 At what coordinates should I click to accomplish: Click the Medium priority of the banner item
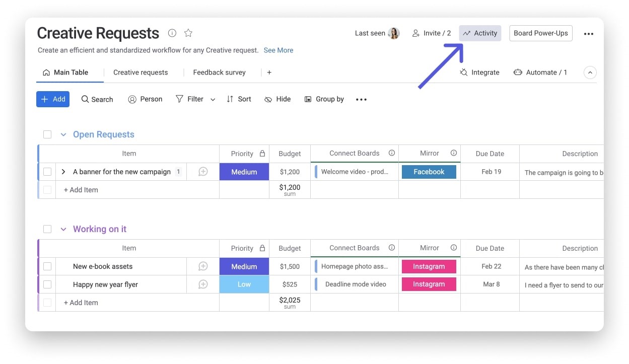tap(244, 172)
